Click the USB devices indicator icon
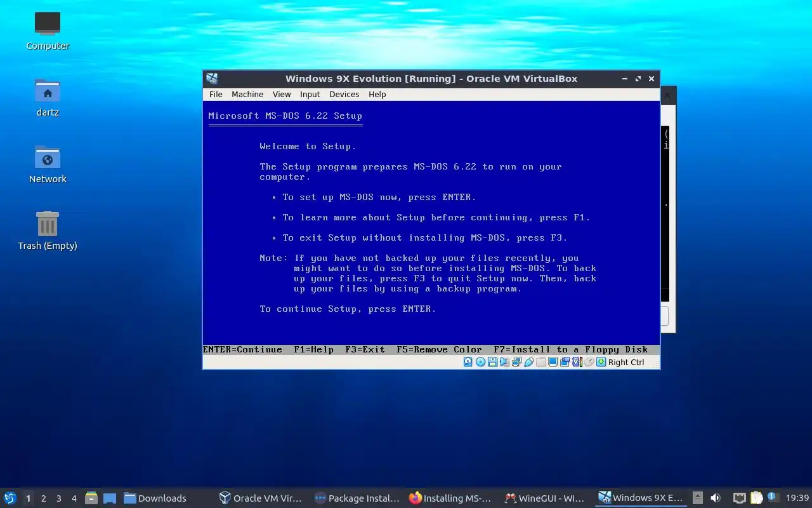The width and height of the screenshot is (812, 508). pos(529,362)
